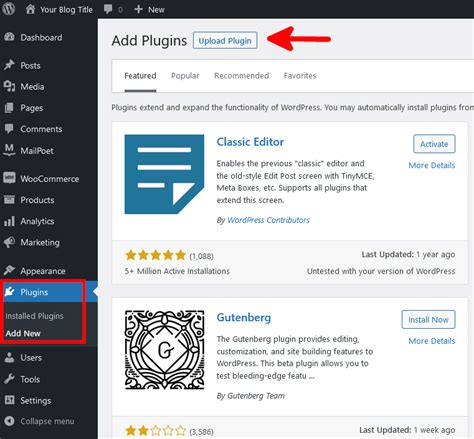The image size is (474, 439).
Task: Open the comments bubble icon in admin bar
Action: 108,9
